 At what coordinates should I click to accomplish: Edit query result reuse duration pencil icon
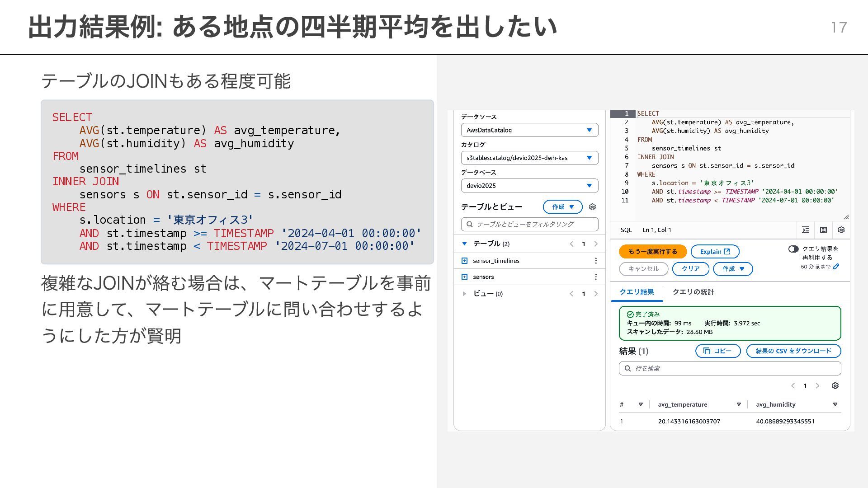coord(836,267)
